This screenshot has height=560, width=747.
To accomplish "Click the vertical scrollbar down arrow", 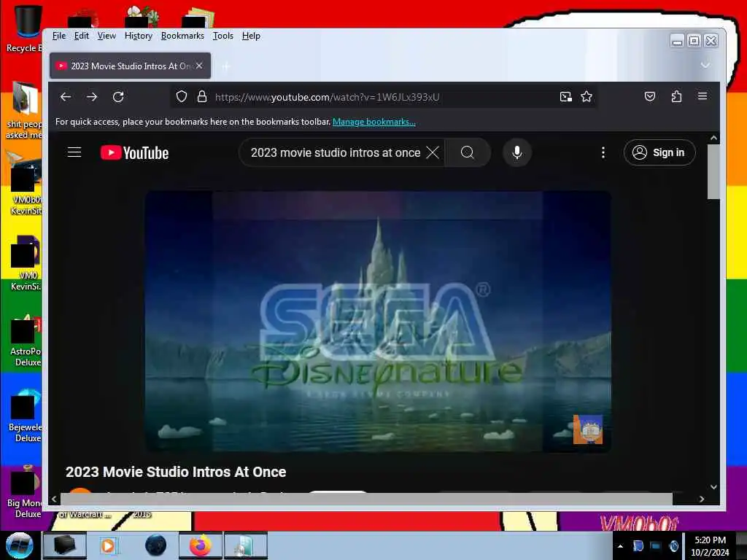I will coord(713,486).
